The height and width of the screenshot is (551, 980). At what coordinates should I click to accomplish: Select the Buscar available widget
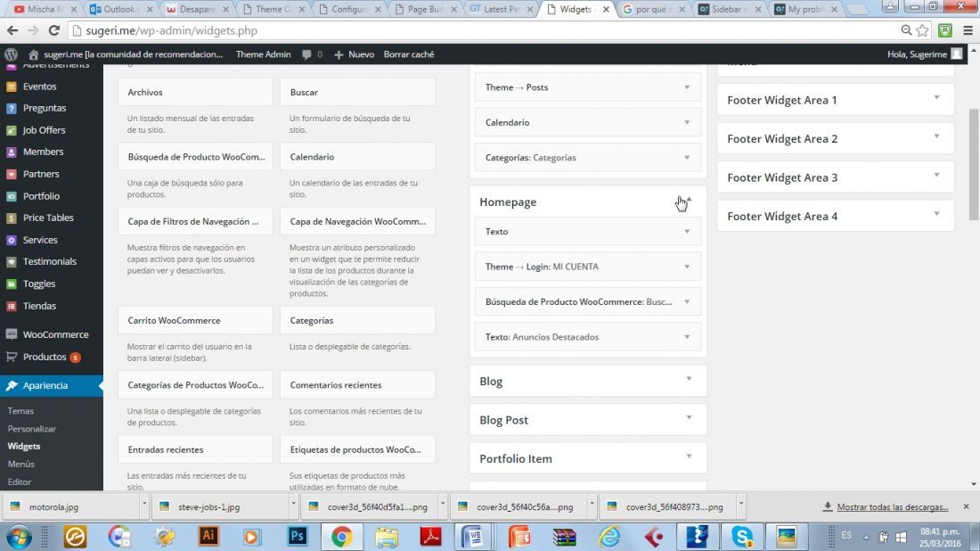357,92
